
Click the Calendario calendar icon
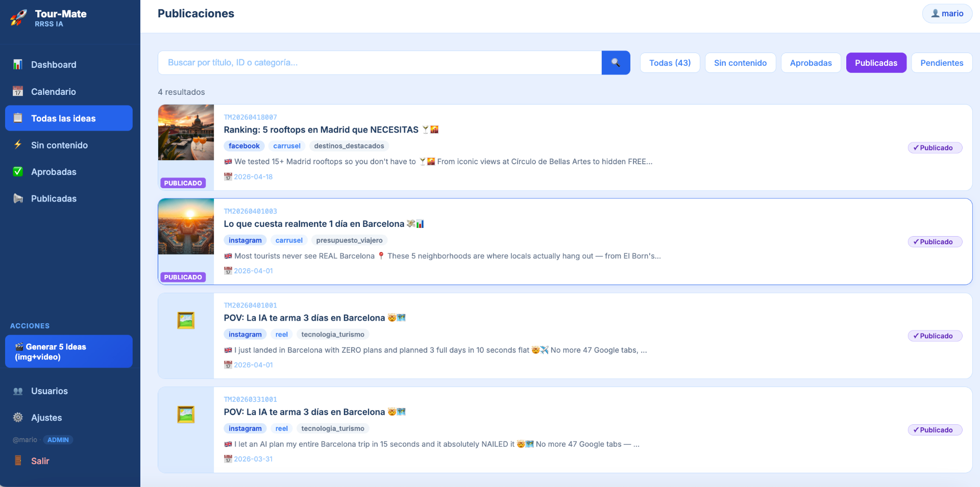click(x=18, y=91)
